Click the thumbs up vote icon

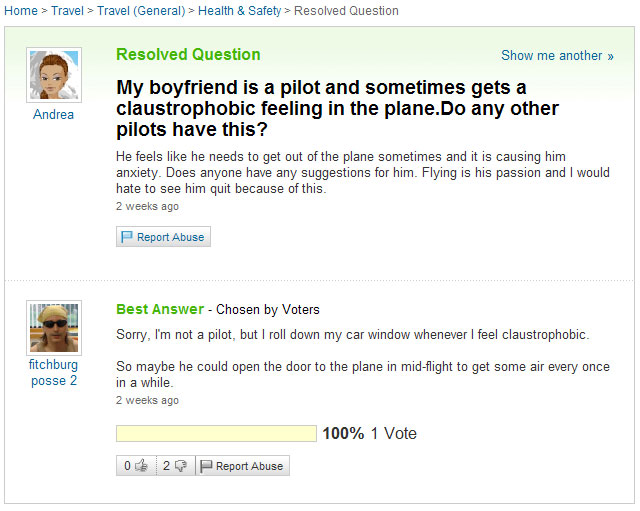click(141, 466)
